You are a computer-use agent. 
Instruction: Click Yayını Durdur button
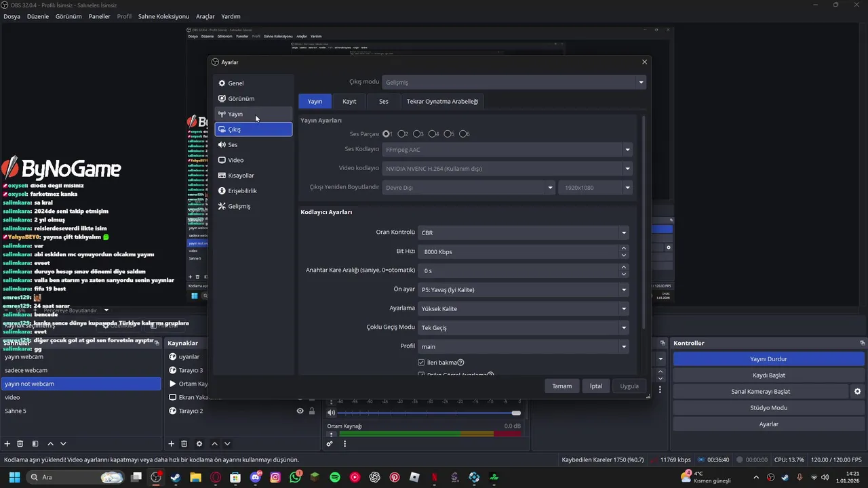tap(768, 359)
